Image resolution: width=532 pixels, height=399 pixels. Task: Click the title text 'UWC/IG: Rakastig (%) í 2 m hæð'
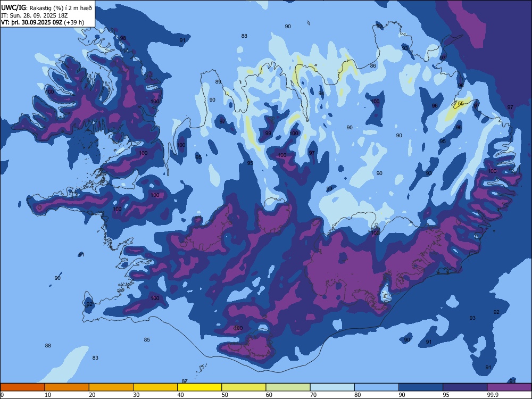pos(46,8)
